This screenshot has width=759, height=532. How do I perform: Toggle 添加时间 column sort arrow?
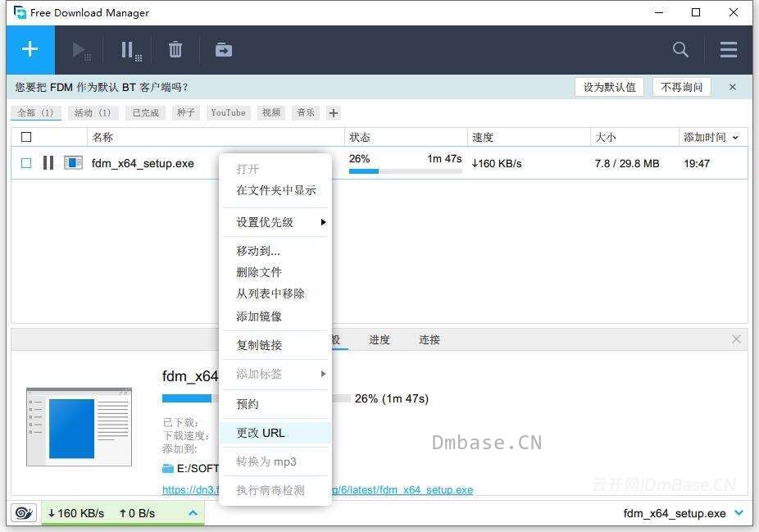pyautogui.click(x=736, y=138)
